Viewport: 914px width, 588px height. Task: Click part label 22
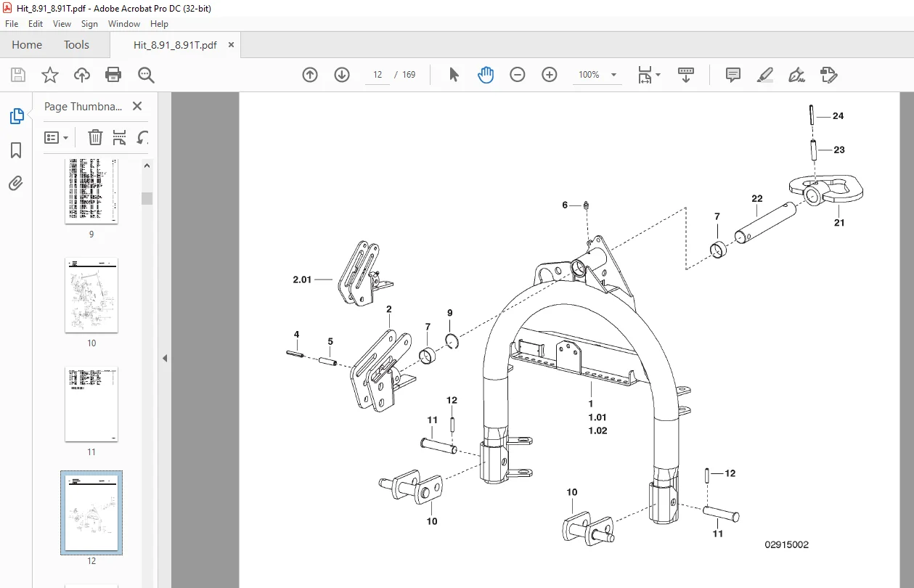coord(757,198)
